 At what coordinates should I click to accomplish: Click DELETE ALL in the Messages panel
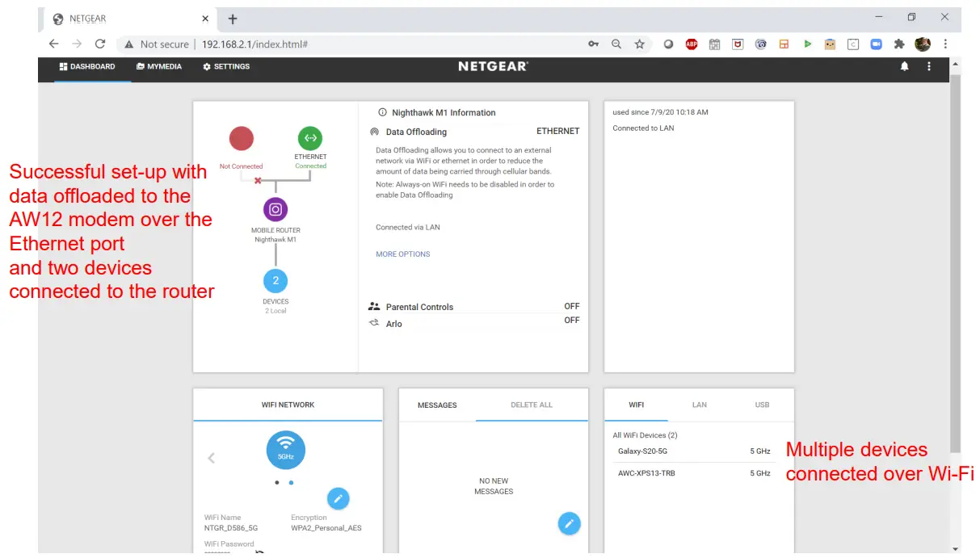coord(532,405)
